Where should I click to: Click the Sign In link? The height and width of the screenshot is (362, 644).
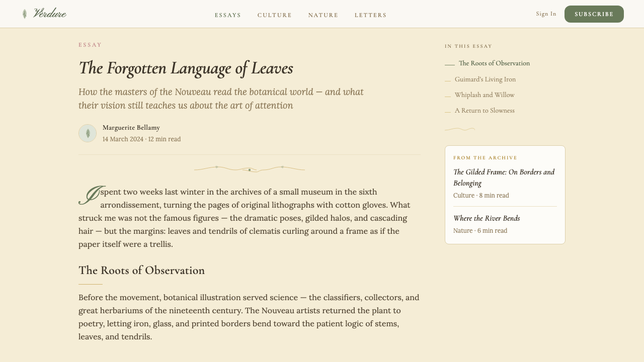(x=546, y=14)
